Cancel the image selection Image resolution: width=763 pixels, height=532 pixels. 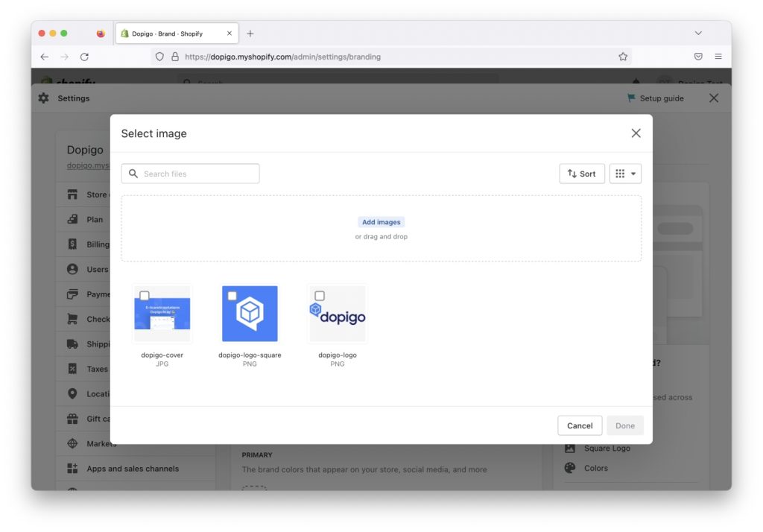point(580,425)
